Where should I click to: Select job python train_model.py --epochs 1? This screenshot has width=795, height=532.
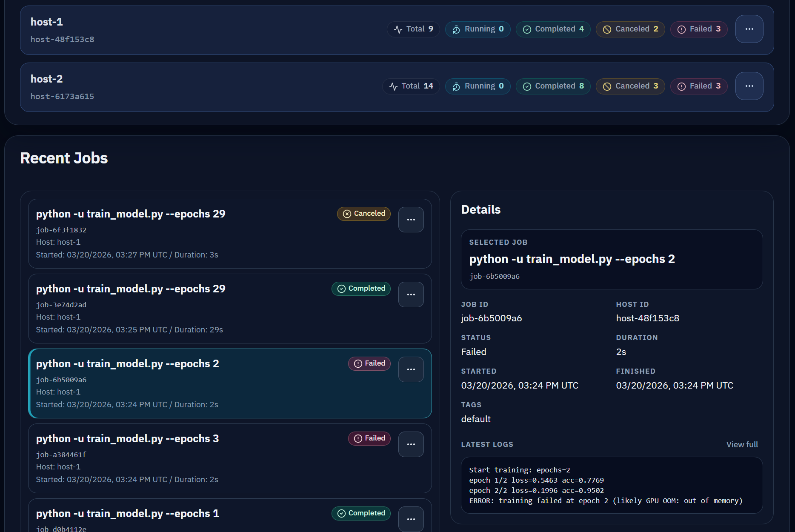pos(230,515)
